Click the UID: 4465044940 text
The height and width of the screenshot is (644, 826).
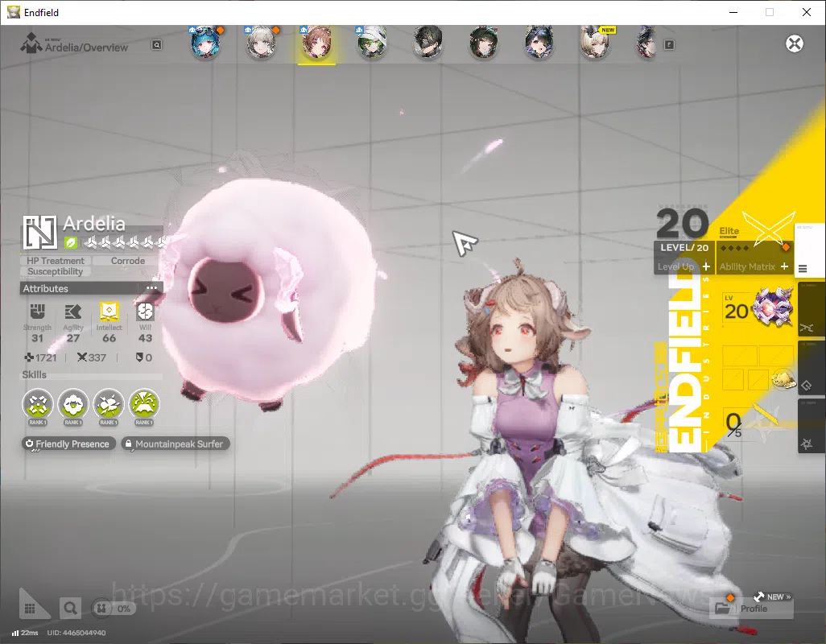click(76, 633)
